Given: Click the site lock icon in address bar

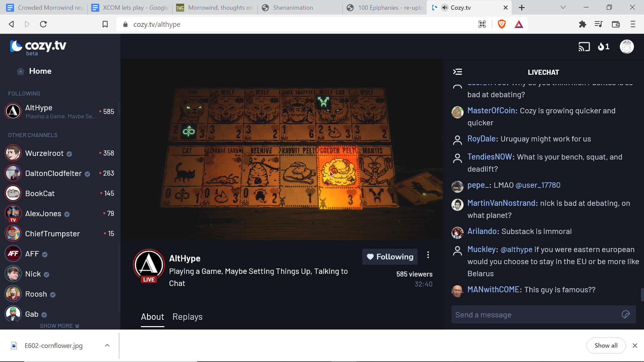Looking at the screenshot, I should [x=125, y=24].
